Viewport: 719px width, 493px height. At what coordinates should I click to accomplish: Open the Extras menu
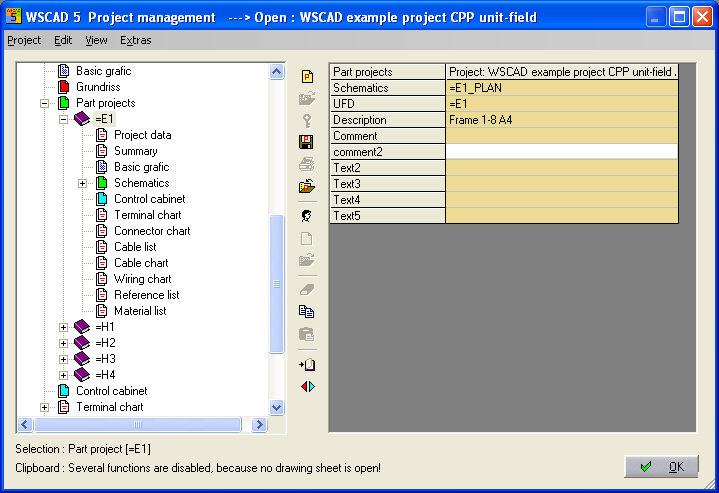tap(136, 40)
